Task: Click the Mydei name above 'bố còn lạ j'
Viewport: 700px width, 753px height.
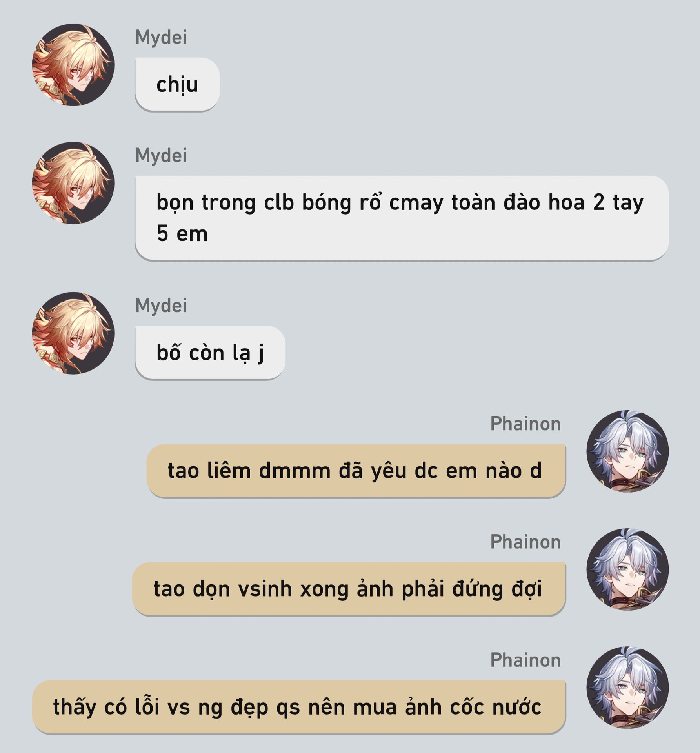Action: 161,306
